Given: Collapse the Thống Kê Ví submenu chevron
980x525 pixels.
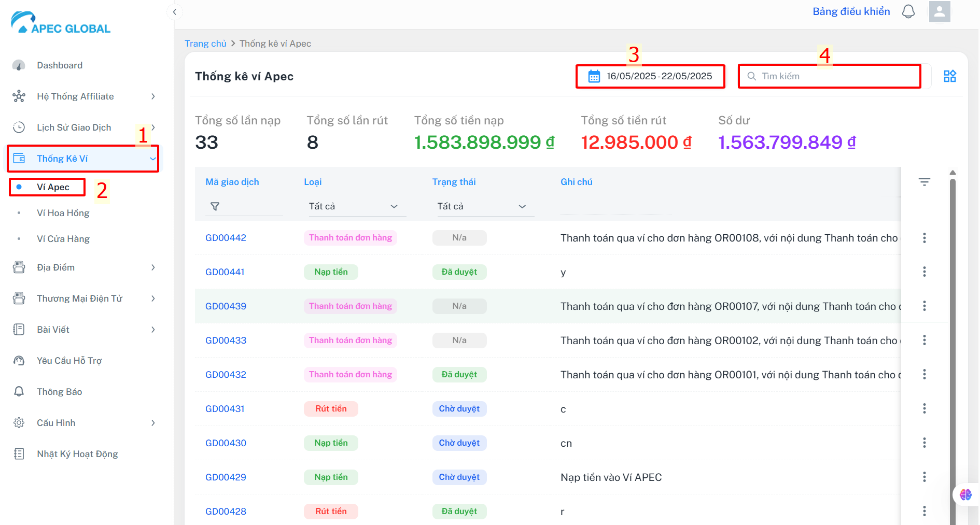Looking at the screenshot, I should point(153,159).
